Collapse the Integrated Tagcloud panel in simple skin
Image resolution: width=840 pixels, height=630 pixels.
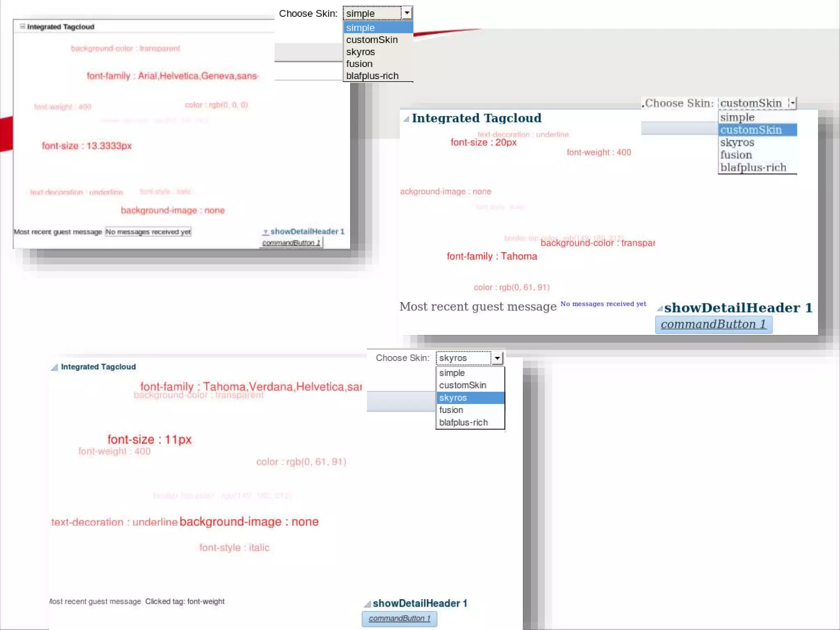coord(23,26)
